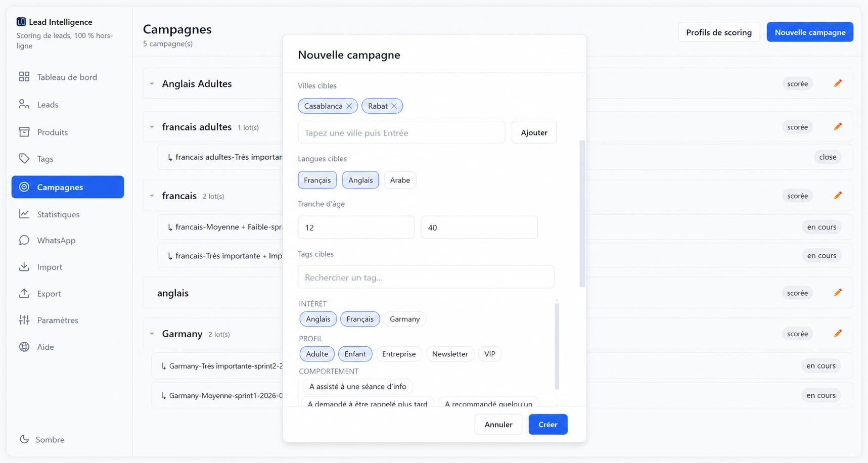This screenshot has height=463, width=868.
Task: Click the Statistiques chart icon
Action: tap(24, 214)
